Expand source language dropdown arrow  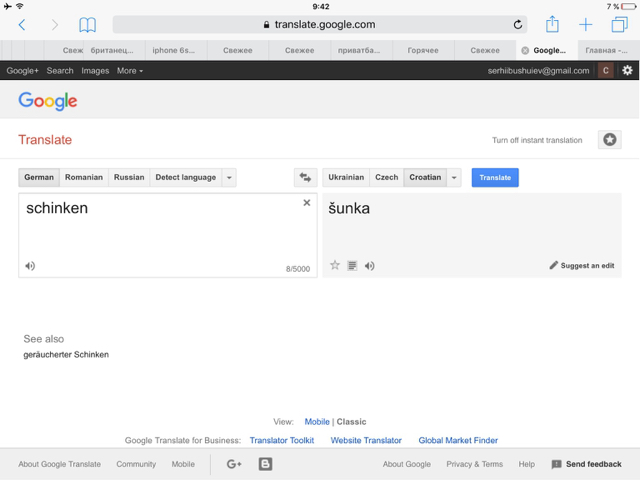(229, 178)
